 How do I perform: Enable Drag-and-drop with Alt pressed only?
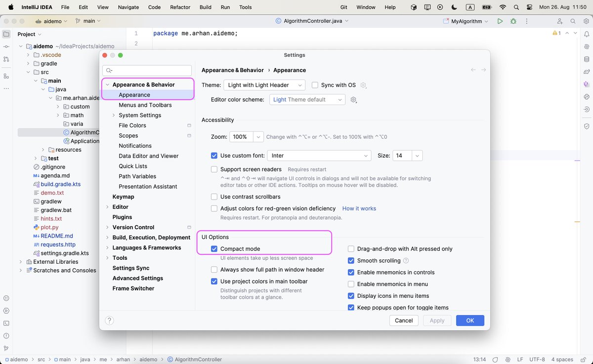point(351,249)
